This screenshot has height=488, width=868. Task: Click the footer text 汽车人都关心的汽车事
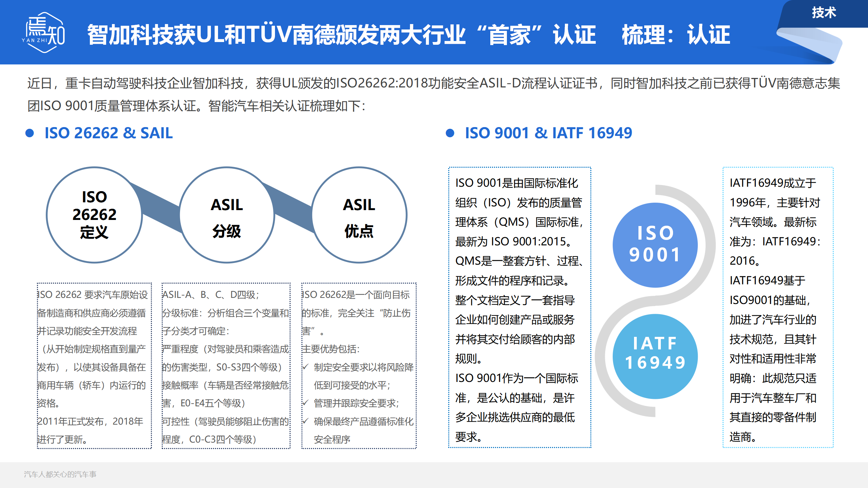click(x=60, y=474)
